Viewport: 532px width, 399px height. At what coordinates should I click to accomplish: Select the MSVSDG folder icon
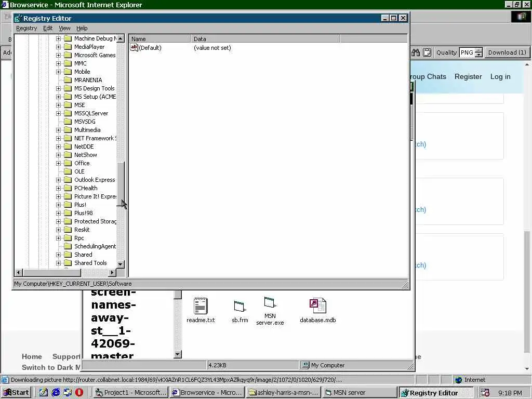pyautogui.click(x=68, y=122)
